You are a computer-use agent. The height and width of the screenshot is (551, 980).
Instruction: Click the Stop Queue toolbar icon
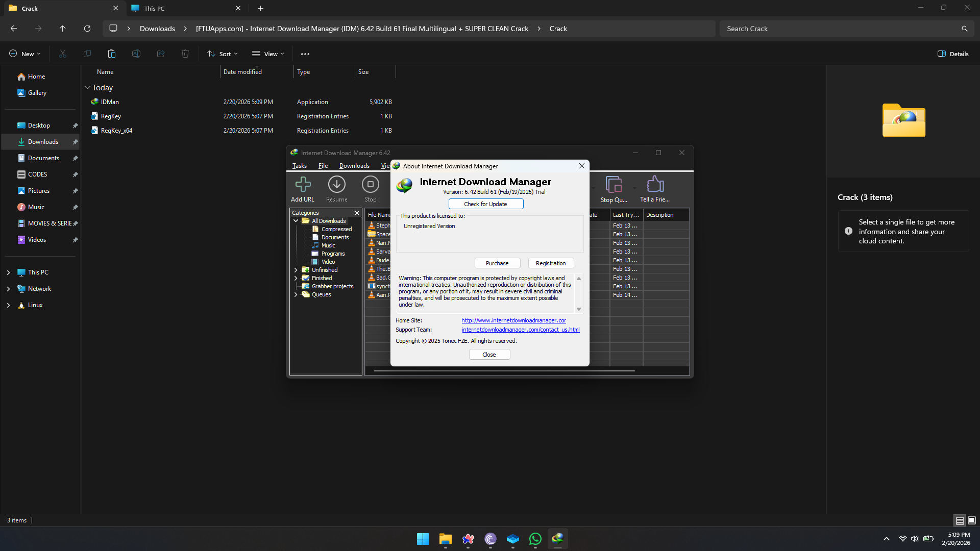613,185
